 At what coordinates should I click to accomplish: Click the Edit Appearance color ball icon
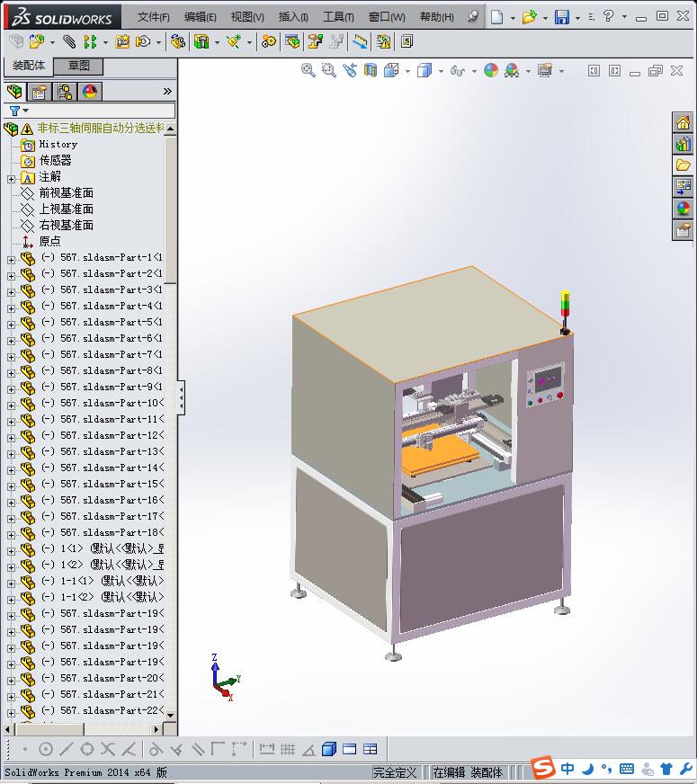pos(490,70)
